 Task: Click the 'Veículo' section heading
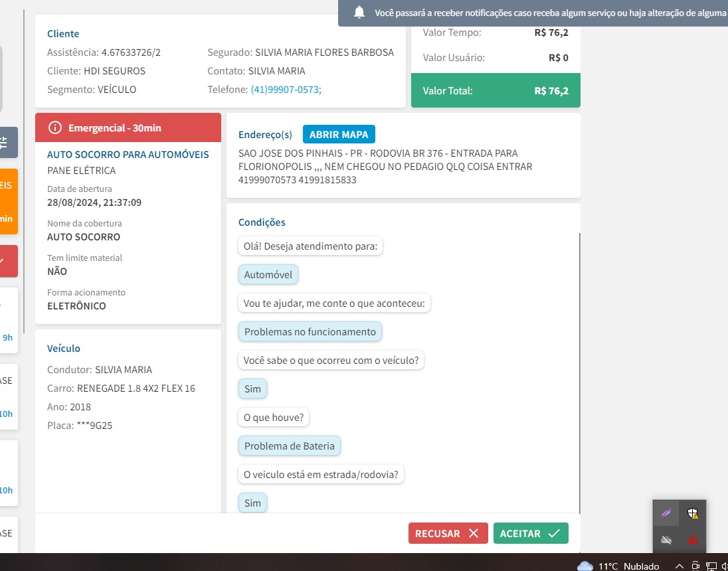tap(64, 349)
